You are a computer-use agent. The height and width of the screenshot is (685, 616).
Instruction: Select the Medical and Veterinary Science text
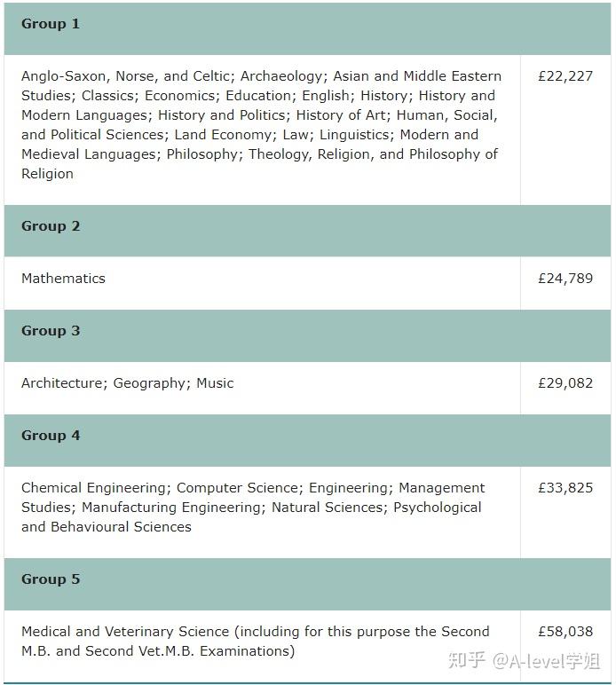tap(126, 632)
